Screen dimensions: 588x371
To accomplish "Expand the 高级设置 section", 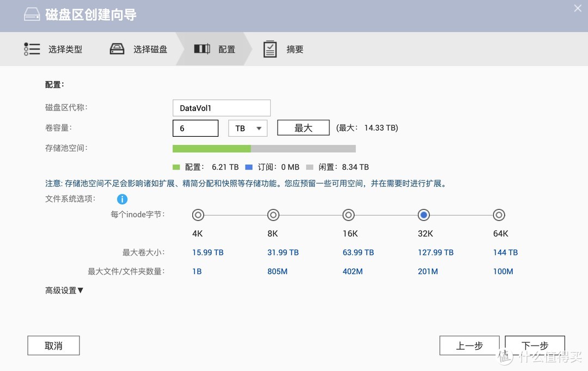I will pos(64,290).
